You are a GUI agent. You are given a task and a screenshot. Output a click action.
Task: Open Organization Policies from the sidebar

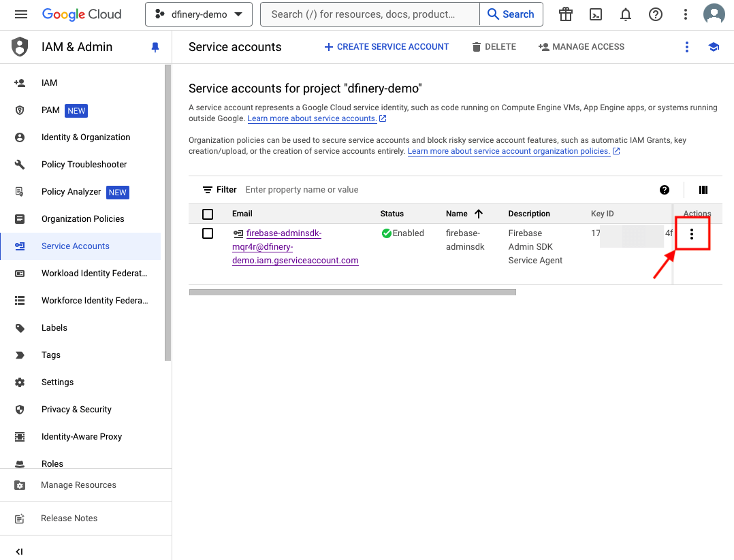(82, 219)
